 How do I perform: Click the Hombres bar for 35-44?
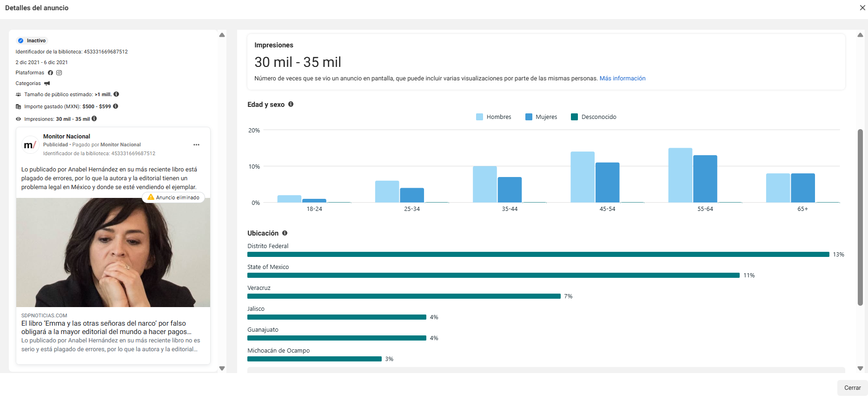pos(485,184)
